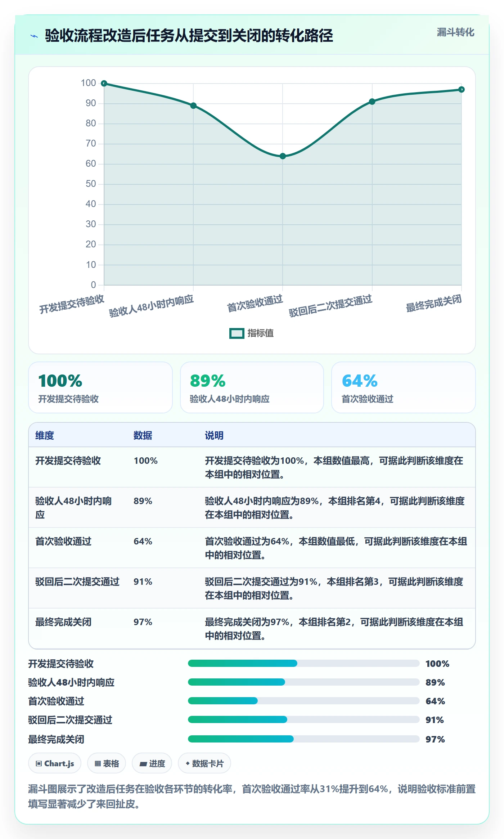The image size is (504, 839).
Task: Click the 漏斗转化 tag in header
Action: click(x=455, y=32)
